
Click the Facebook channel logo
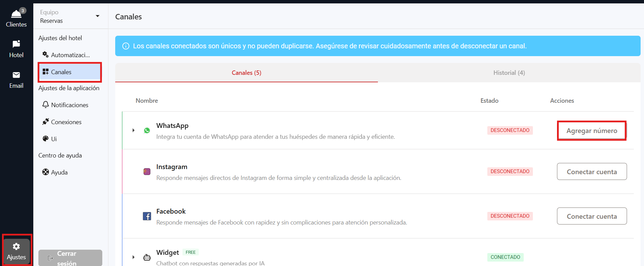[x=147, y=216]
